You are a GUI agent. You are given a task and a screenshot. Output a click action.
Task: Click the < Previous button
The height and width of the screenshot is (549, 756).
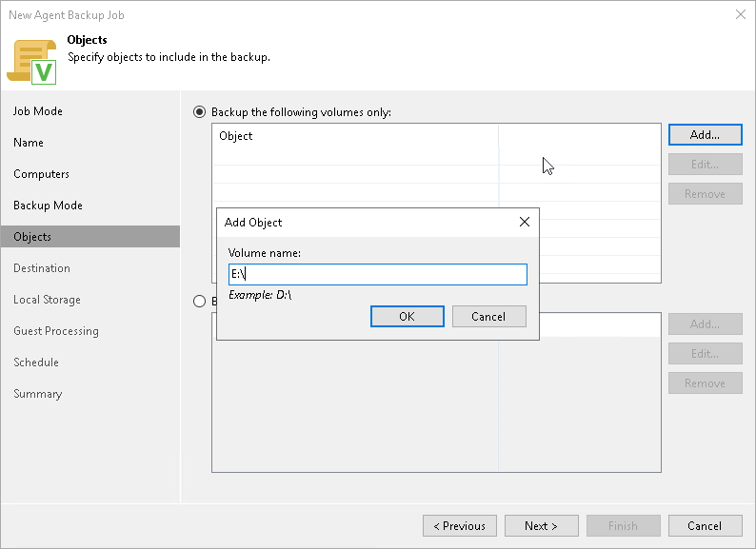coord(460,526)
